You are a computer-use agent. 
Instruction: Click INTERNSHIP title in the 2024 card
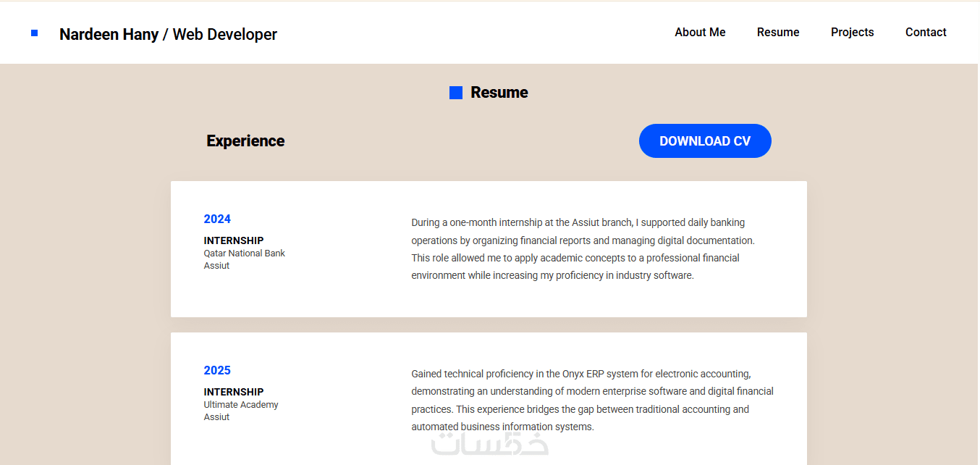coord(234,240)
